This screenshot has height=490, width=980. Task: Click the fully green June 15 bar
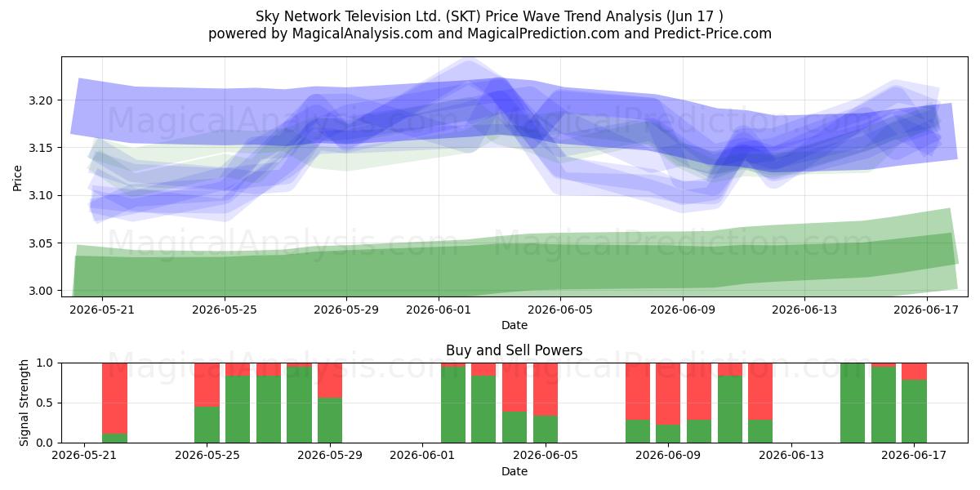click(x=853, y=403)
